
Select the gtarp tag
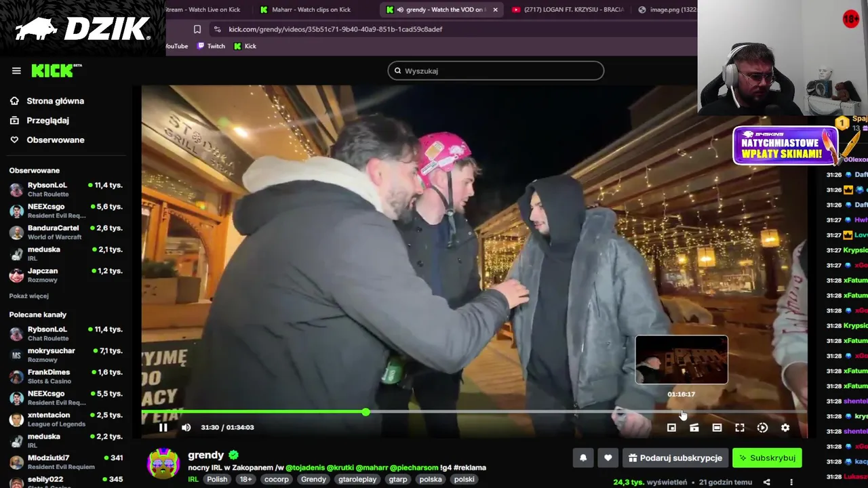398,479
